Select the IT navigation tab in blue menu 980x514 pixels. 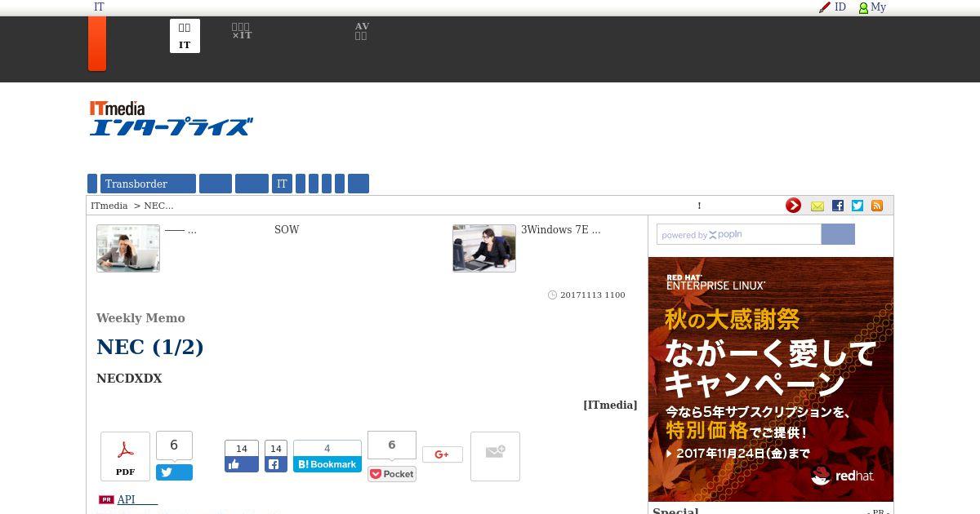[282, 184]
